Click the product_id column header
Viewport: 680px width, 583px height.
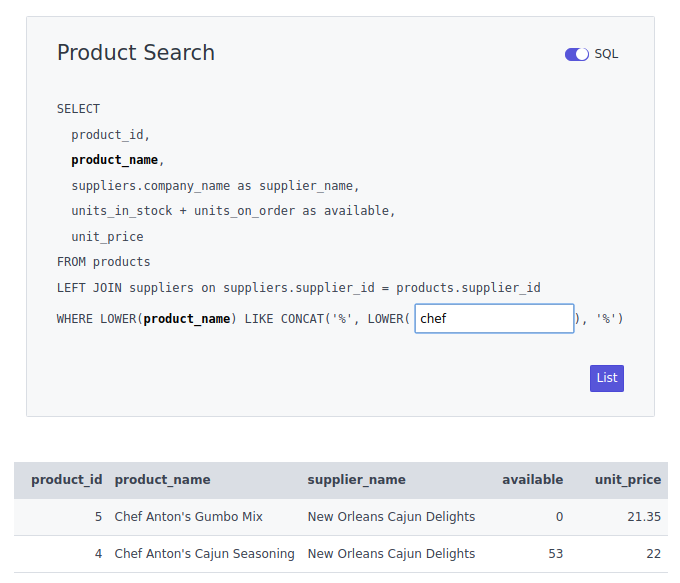66,480
